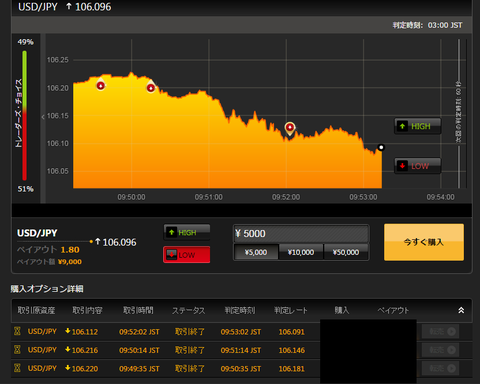The width and height of the screenshot is (480, 384).
Task: Click the 106.25 price axis label
Action: [58, 60]
